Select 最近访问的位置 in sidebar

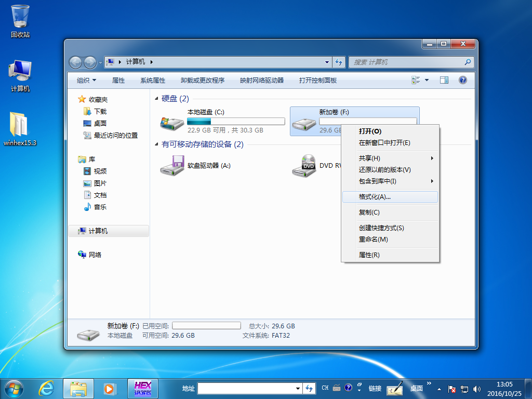coord(110,136)
